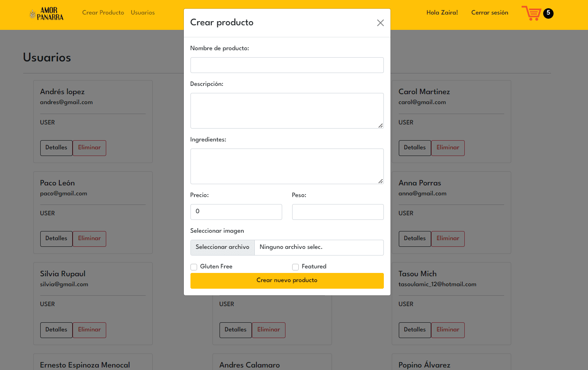Click the Andres Calamaro name

249,365
